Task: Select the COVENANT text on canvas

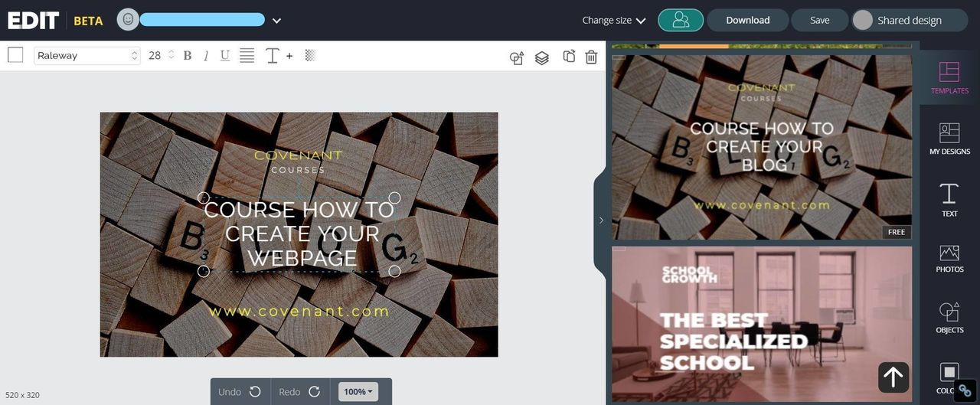Action: [298, 155]
